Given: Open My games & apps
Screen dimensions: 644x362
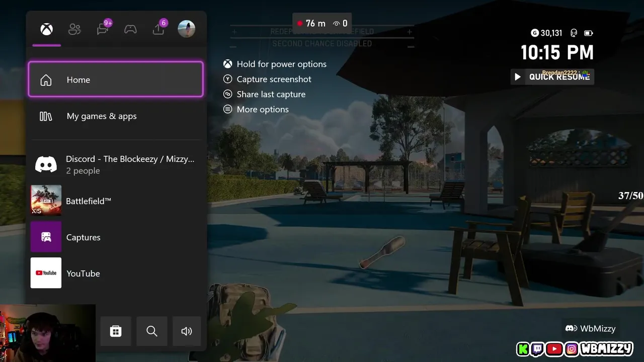Looking at the screenshot, I should [x=116, y=116].
